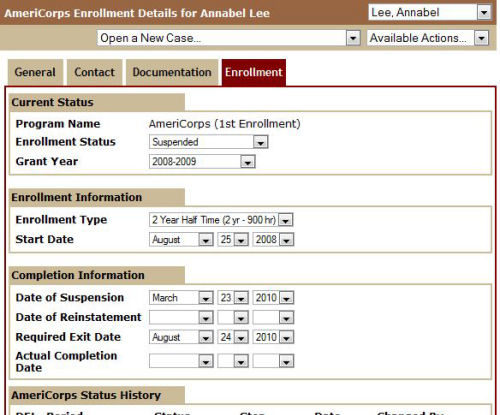The image size is (500, 415).
Task: Open the Documentation tab
Action: pos(172,72)
